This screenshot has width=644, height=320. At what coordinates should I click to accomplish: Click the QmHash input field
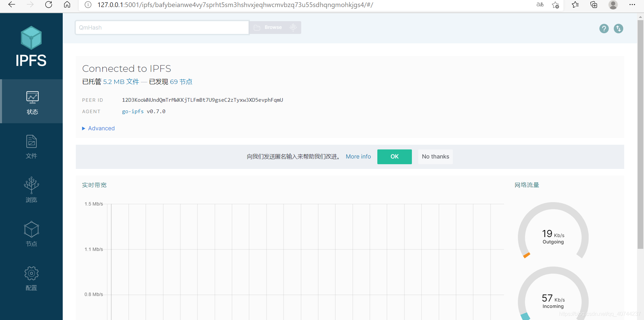[x=162, y=28]
